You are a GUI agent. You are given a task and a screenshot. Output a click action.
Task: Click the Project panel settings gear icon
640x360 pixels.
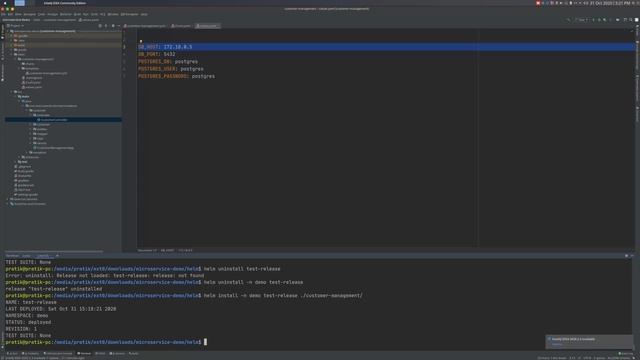point(113,26)
